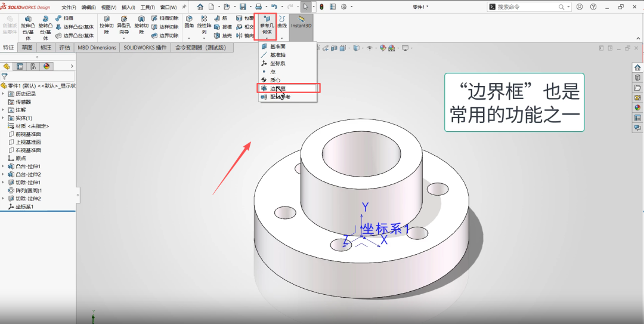Select 基准面 in reference geometry menu
This screenshot has width=644, height=324.
(277, 46)
